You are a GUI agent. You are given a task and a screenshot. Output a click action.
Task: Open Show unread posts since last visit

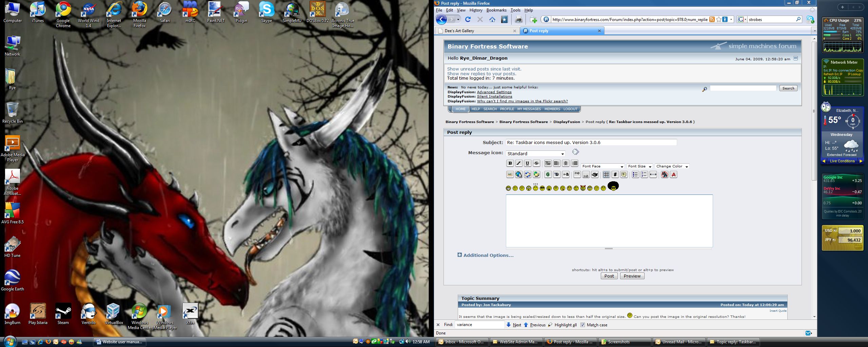[484, 69]
